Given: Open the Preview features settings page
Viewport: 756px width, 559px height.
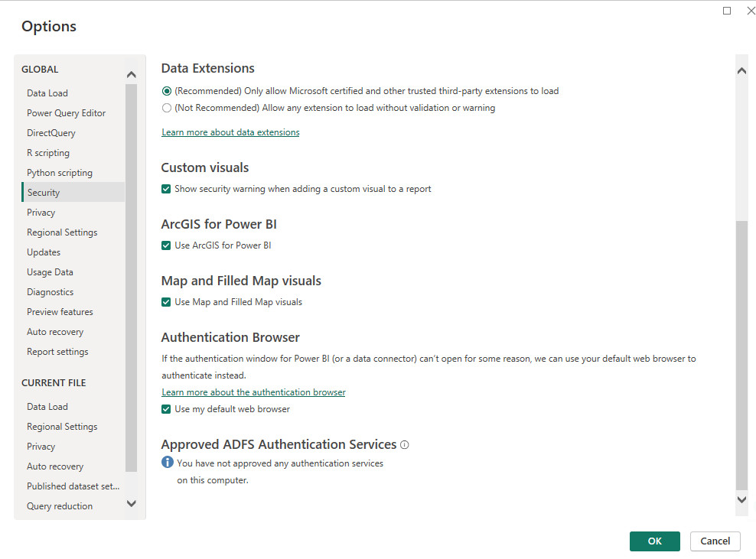Looking at the screenshot, I should click(x=60, y=312).
